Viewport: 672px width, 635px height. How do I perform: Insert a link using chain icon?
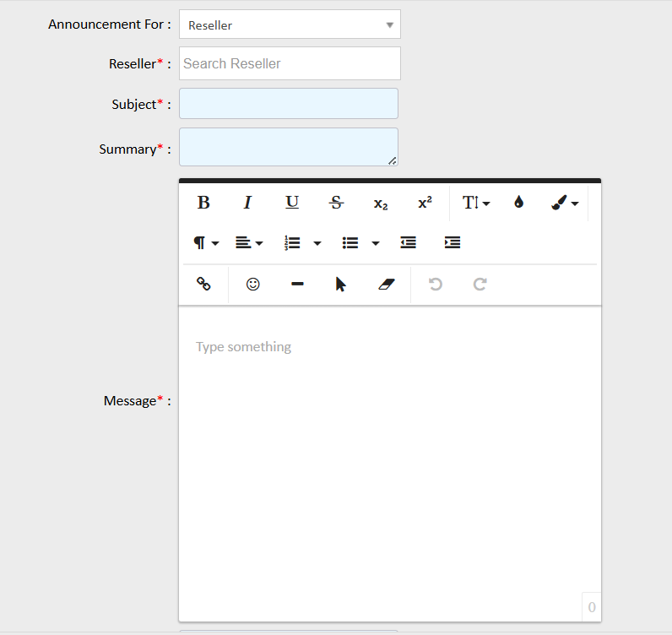pos(203,285)
